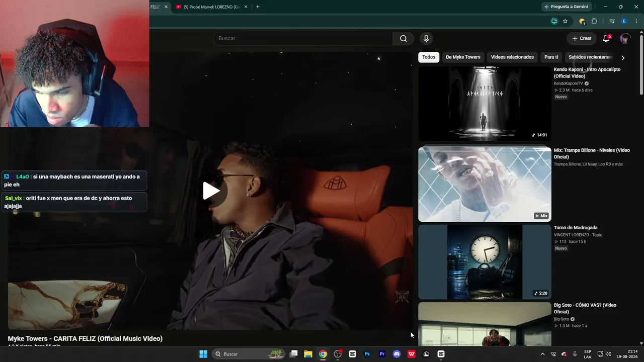Open OBS Studio from the taskbar
Image resolution: width=644 pixels, height=362 pixels.
click(338, 354)
